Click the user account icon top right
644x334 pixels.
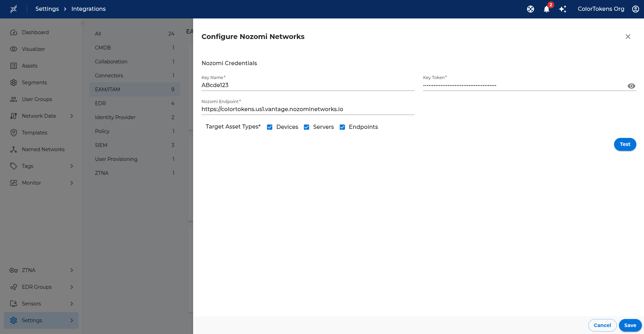(x=636, y=9)
